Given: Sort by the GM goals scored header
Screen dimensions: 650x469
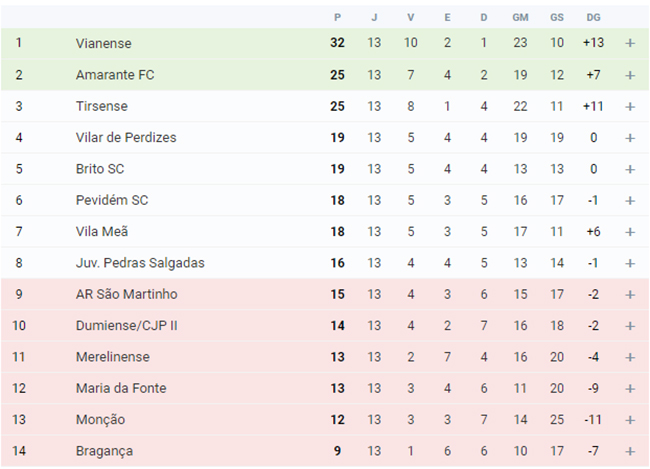Looking at the screenshot, I should pyautogui.click(x=520, y=17).
